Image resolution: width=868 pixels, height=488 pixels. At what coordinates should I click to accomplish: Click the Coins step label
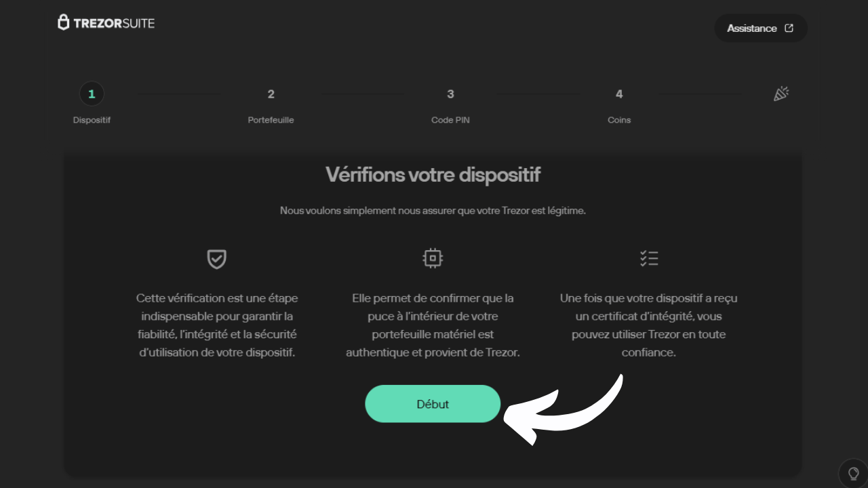point(619,120)
